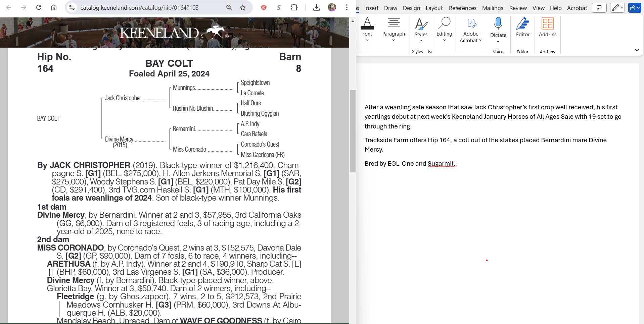The height and width of the screenshot is (324, 644).
Task: Click the catalog page vertical scrollbar thumb
Action: tap(353, 131)
